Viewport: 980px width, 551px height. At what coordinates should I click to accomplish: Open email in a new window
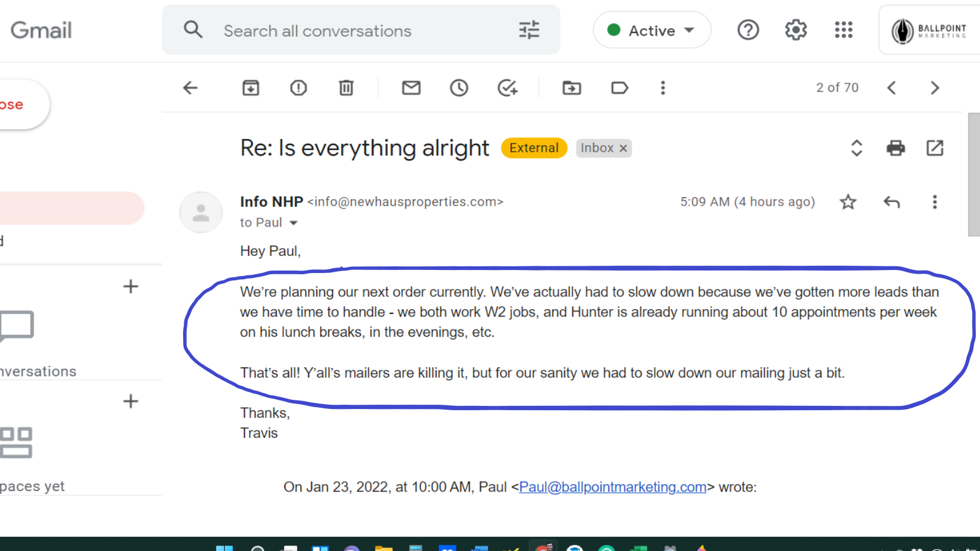click(935, 148)
